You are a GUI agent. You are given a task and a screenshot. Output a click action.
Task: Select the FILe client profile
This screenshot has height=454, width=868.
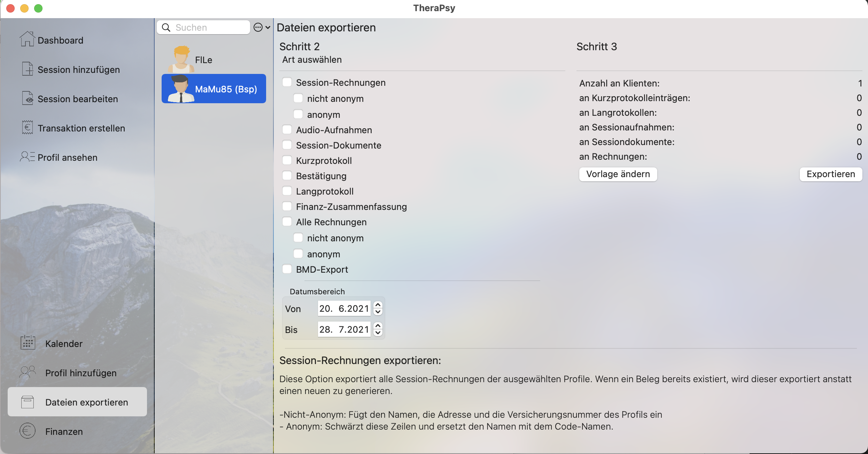(203, 60)
